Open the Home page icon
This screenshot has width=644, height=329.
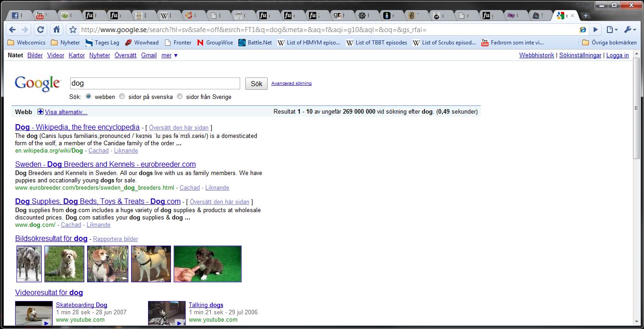(x=56, y=30)
